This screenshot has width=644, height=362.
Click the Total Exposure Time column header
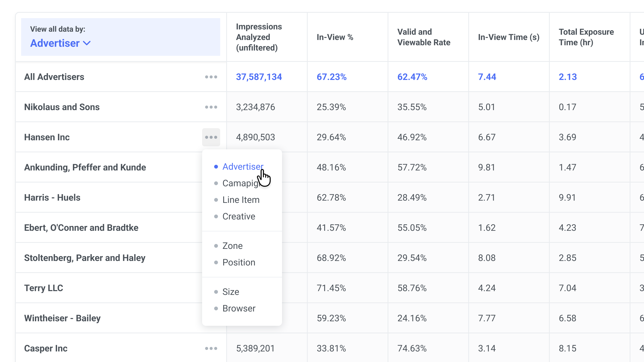point(586,37)
